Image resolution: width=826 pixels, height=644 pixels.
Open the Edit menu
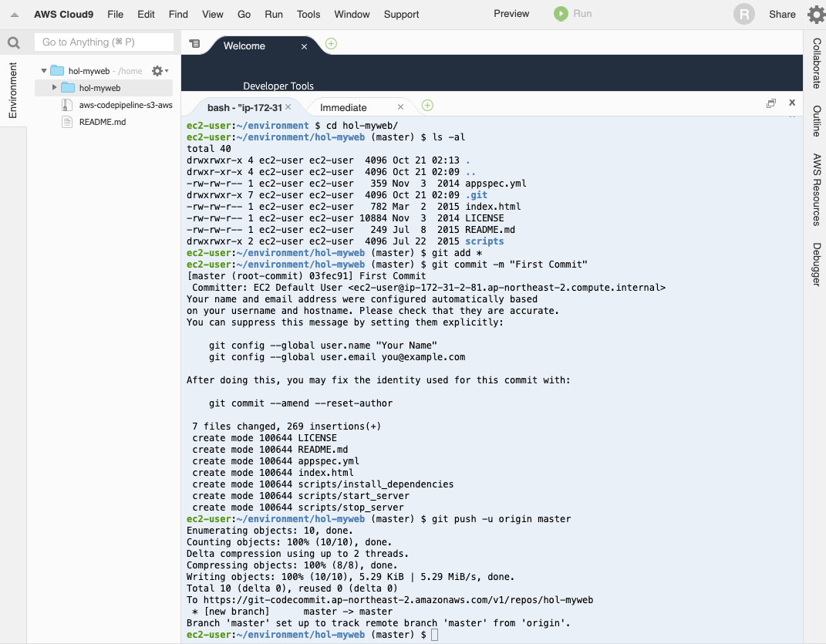146,14
